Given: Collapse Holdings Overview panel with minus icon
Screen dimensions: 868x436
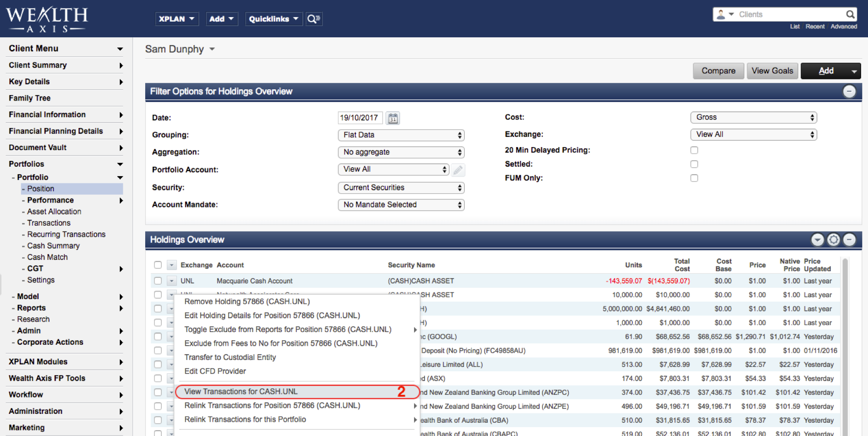Looking at the screenshot, I should click(x=849, y=239).
